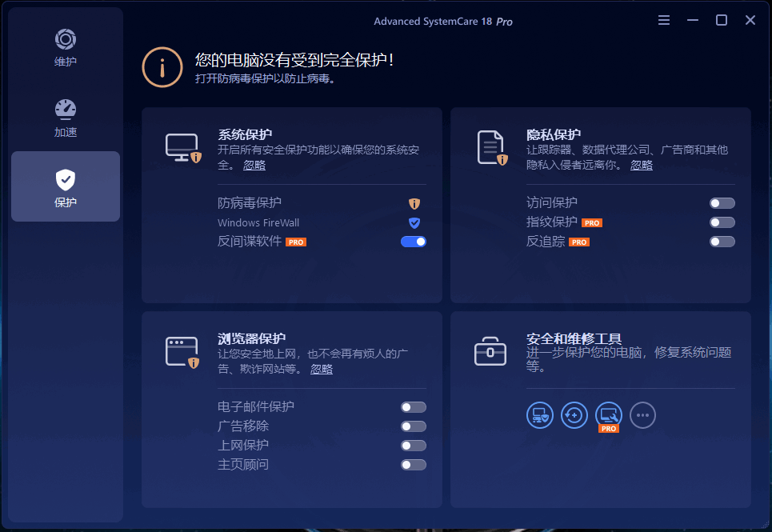Click the 隐私保护 heading
Image resolution: width=772 pixels, height=532 pixels.
click(554, 134)
